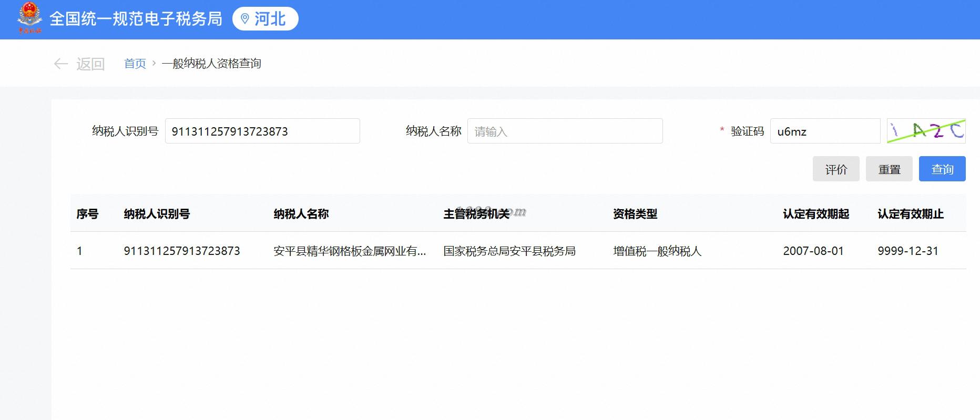This screenshot has height=420, width=980.
Task: Focus the 验证码 input field
Action: coord(825,131)
